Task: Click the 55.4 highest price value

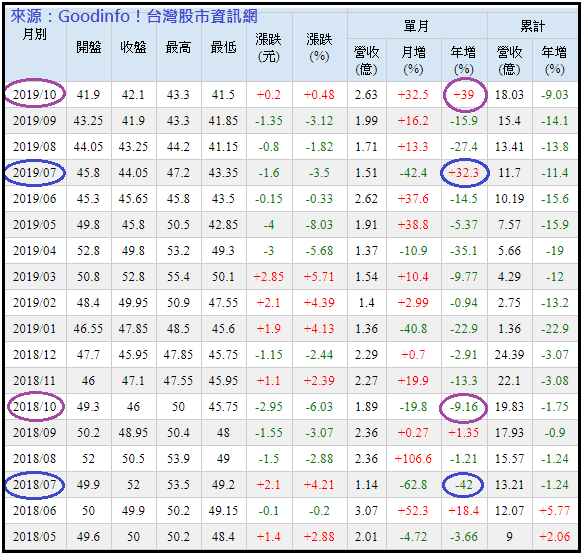Action: 178,277
